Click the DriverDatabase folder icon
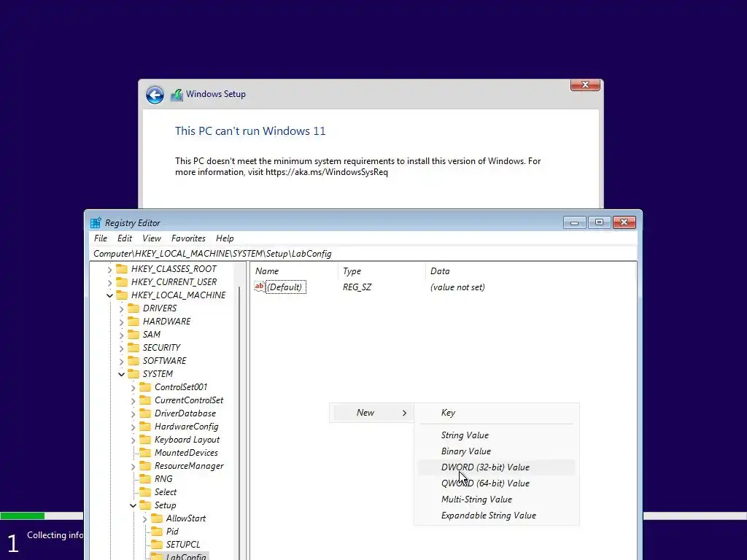Screen dimensions: 747x560 [x=145, y=413]
